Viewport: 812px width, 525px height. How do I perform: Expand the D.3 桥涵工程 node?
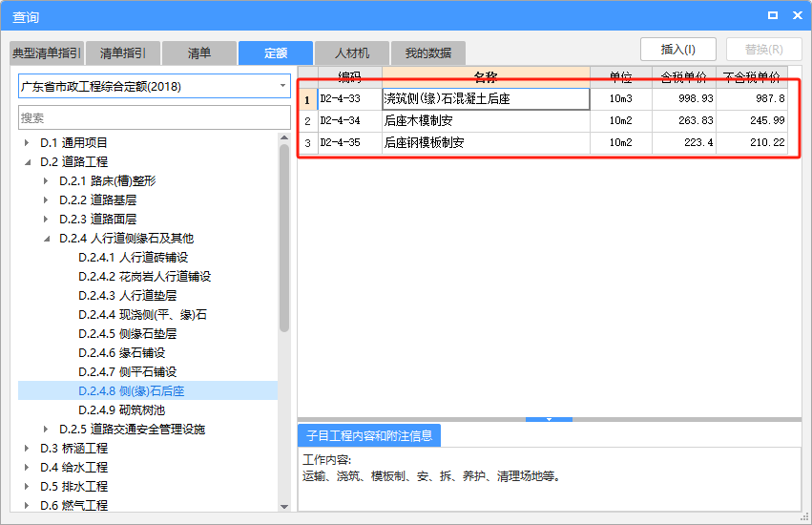click(27, 449)
